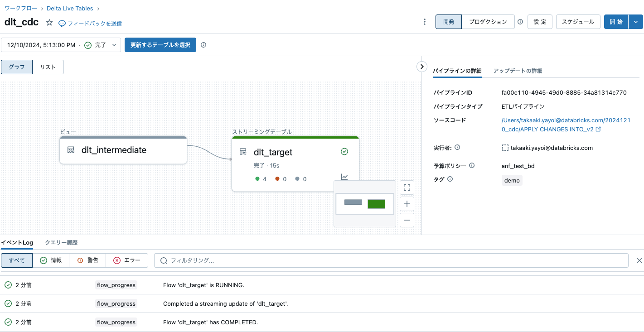Filter event log by 警告
644x332 pixels.
coord(87,260)
